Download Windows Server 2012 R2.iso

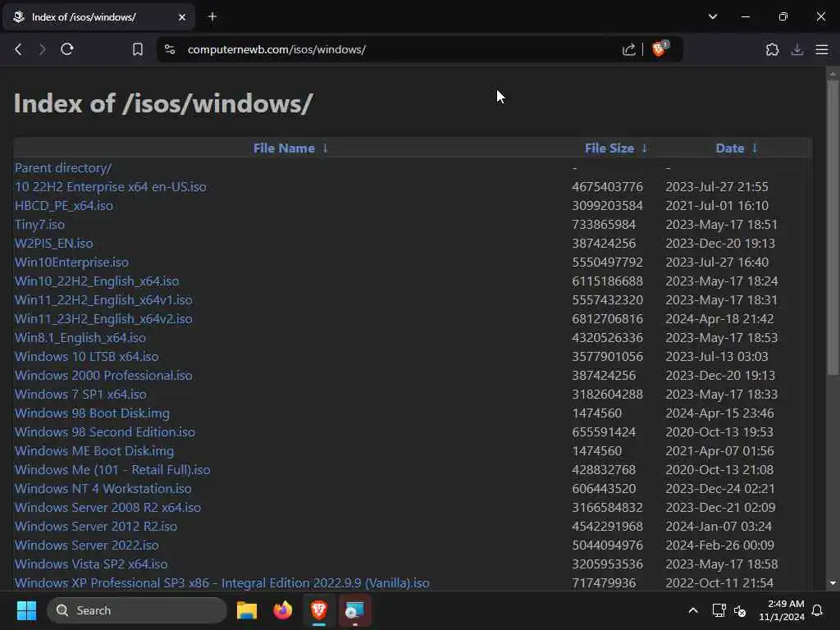pyautogui.click(x=96, y=526)
